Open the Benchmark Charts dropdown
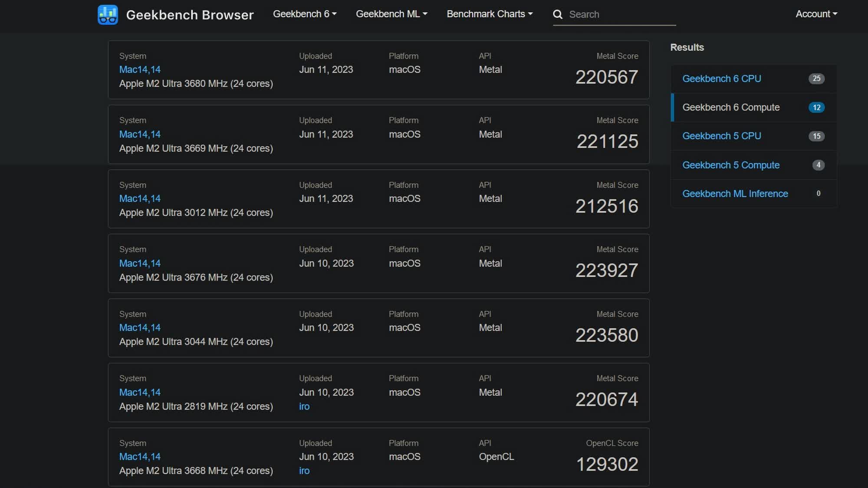 tap(490, 14)
